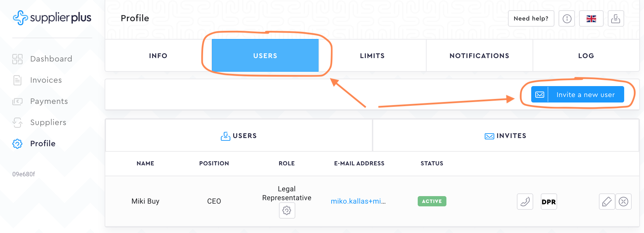The height and width of the screenshot is (233, 644).
Task: Click the Need help? button
Action: coord(531,18)
